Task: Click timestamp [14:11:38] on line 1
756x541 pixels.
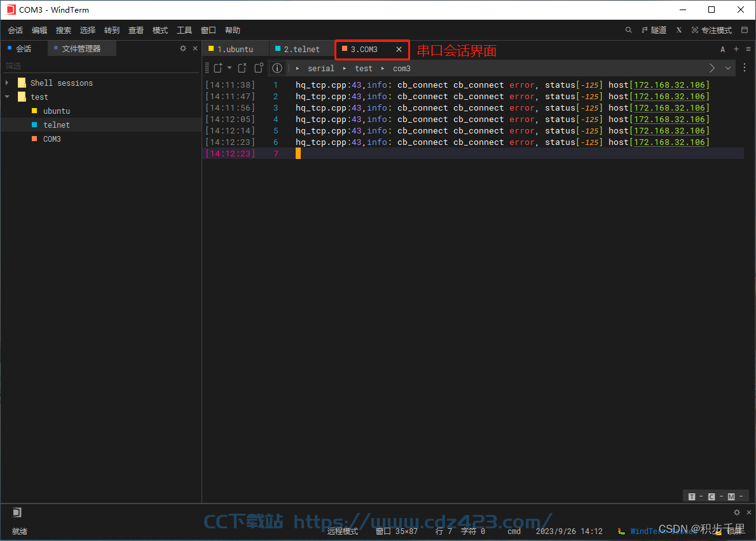Action: click(230, 85)
